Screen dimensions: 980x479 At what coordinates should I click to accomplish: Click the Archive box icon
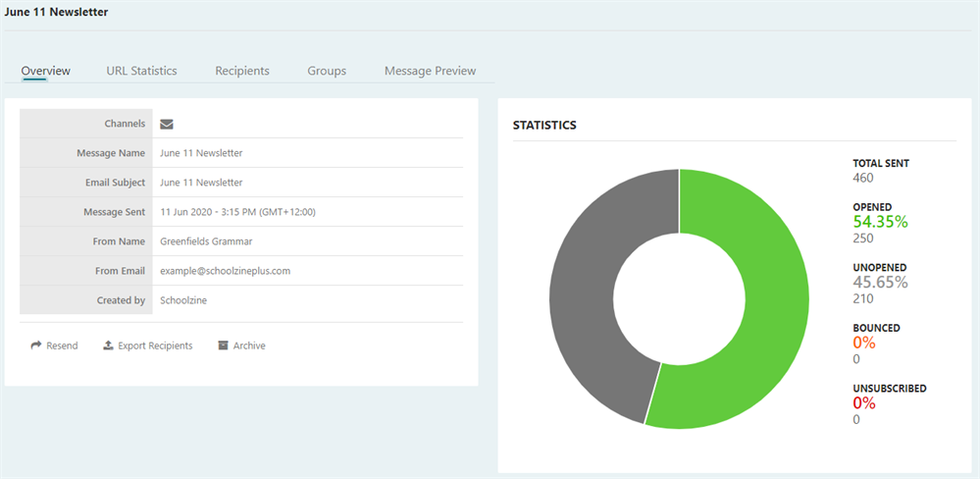[223, 346]
